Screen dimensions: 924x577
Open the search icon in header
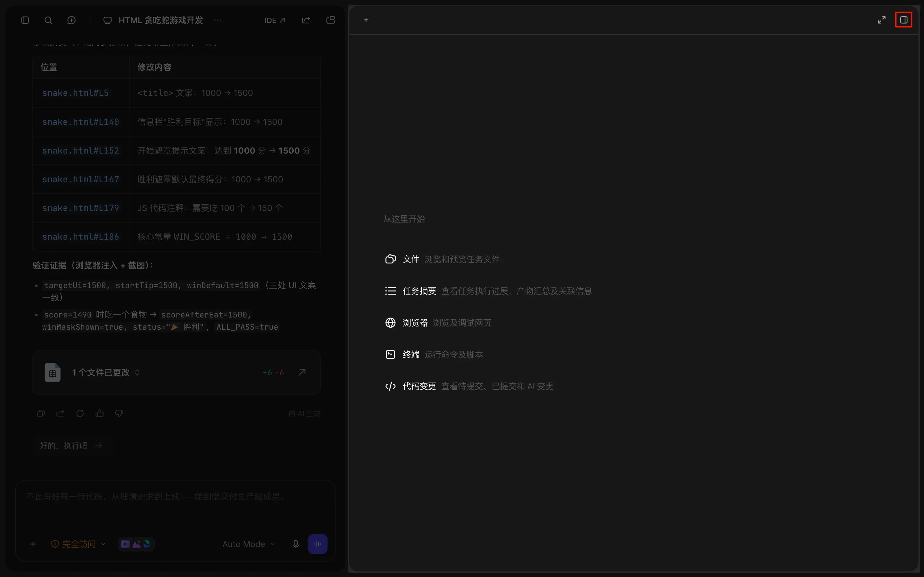48,20
